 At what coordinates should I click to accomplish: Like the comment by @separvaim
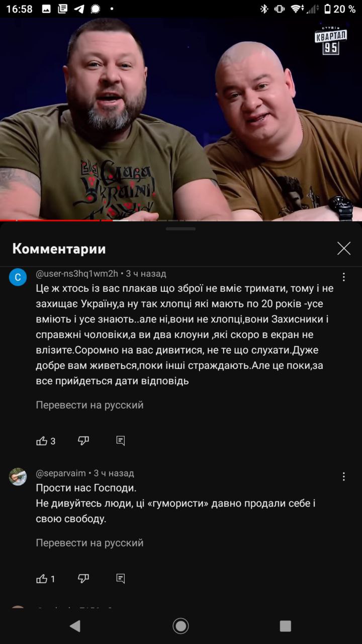pyautogui.click(x=42, y=579)
